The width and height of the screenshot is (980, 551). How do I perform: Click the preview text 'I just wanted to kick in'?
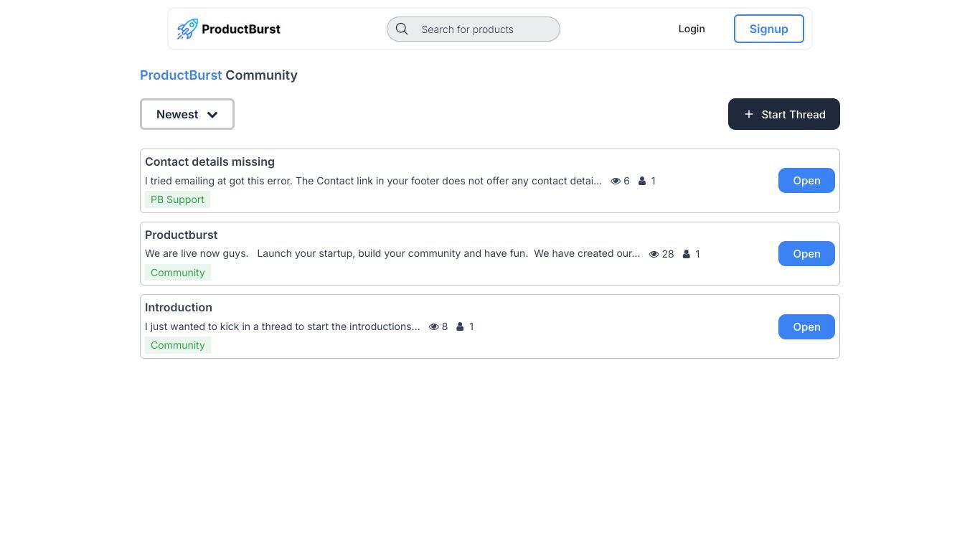coord(283,326)
